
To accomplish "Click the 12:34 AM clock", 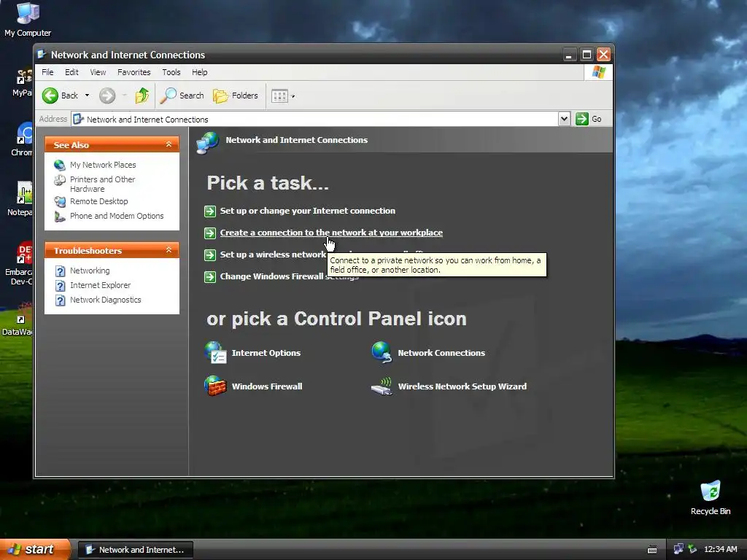I will (x=720, y=550).
